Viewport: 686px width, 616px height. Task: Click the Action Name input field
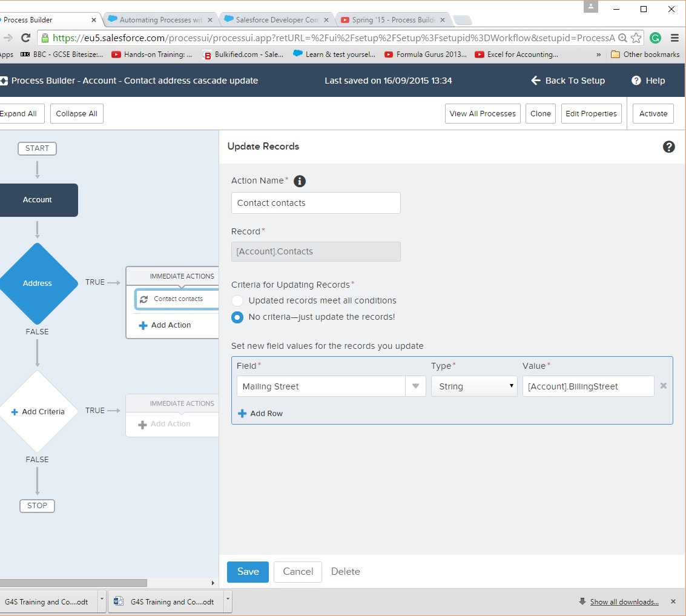(x=316, y=203)
